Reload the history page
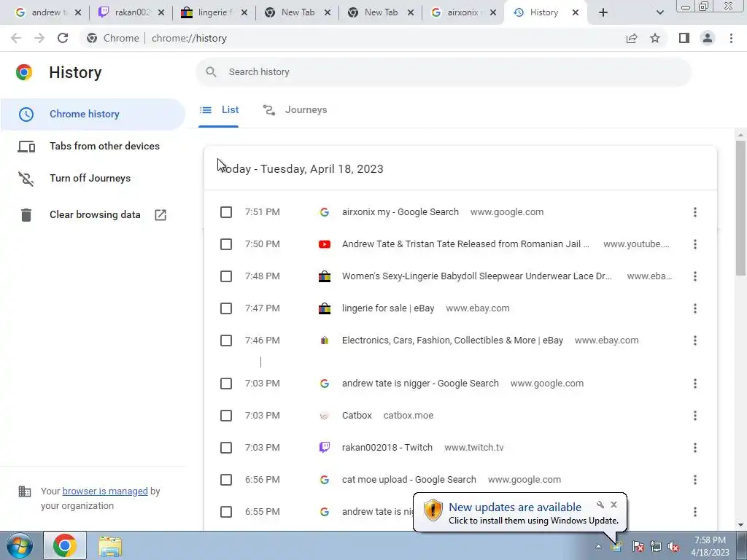 click(x=63, y=38)
